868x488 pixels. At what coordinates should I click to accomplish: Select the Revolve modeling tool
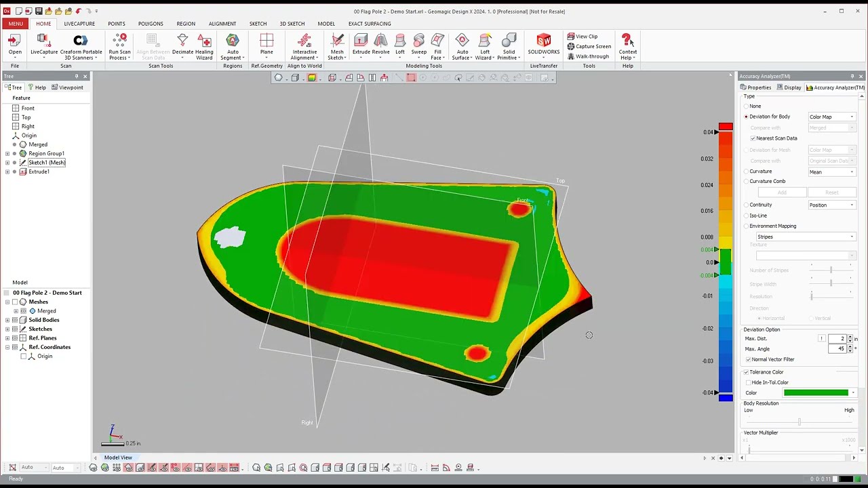(x=380, y=45)
